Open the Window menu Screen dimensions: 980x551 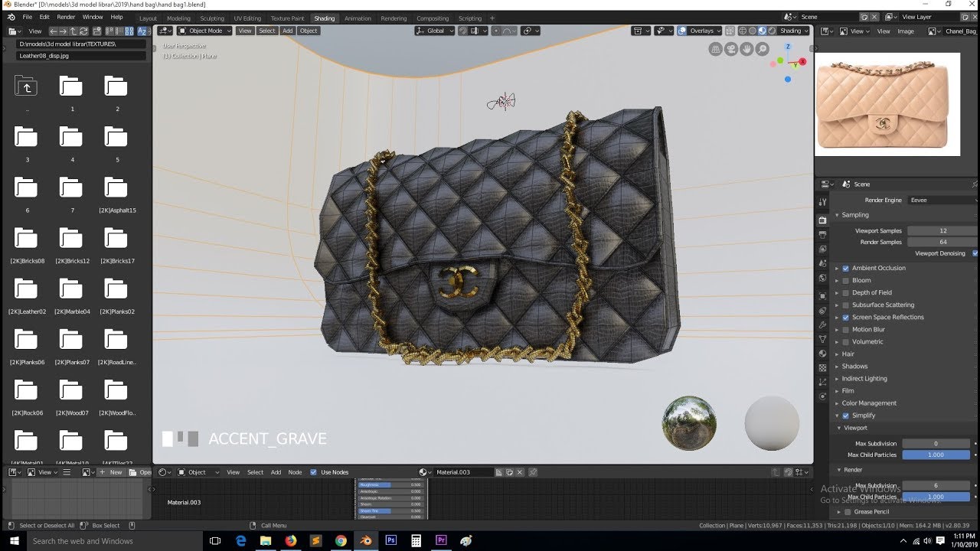[x=93, y=17]
